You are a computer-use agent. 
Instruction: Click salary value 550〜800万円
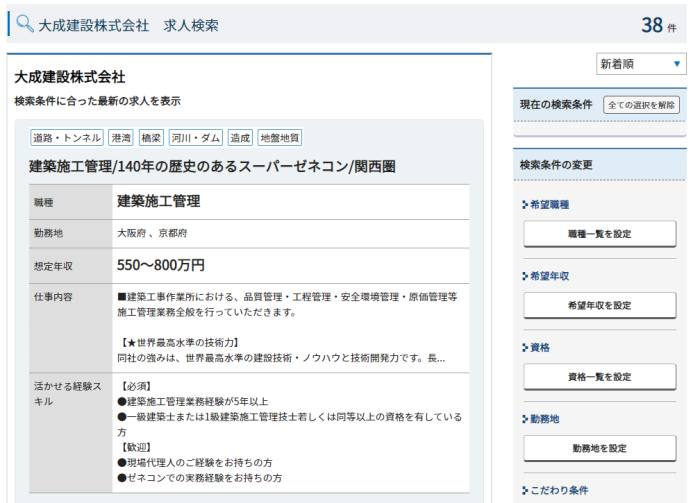tap(161, 265)
